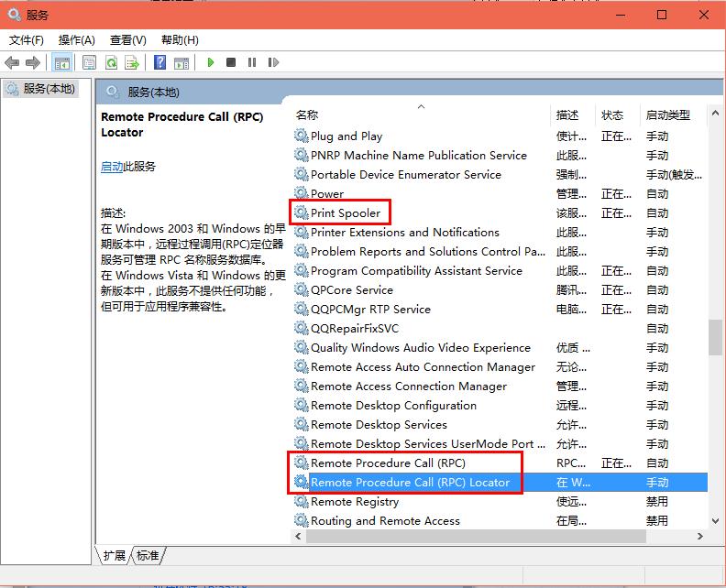726x588 pixels.
Task: Click the horizontal scrollbar left arrow
Action: point(298,536)
